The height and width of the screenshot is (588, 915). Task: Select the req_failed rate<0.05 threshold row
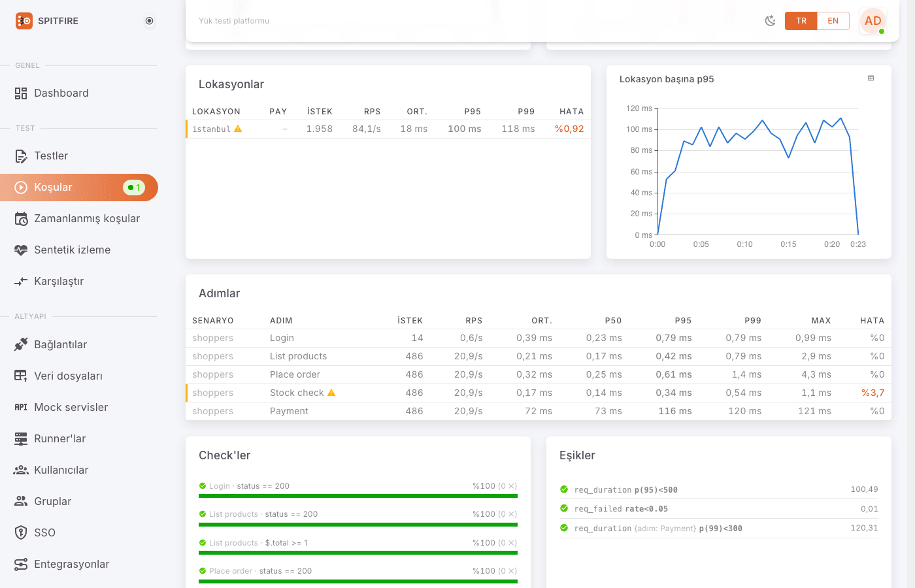(719, 509)
